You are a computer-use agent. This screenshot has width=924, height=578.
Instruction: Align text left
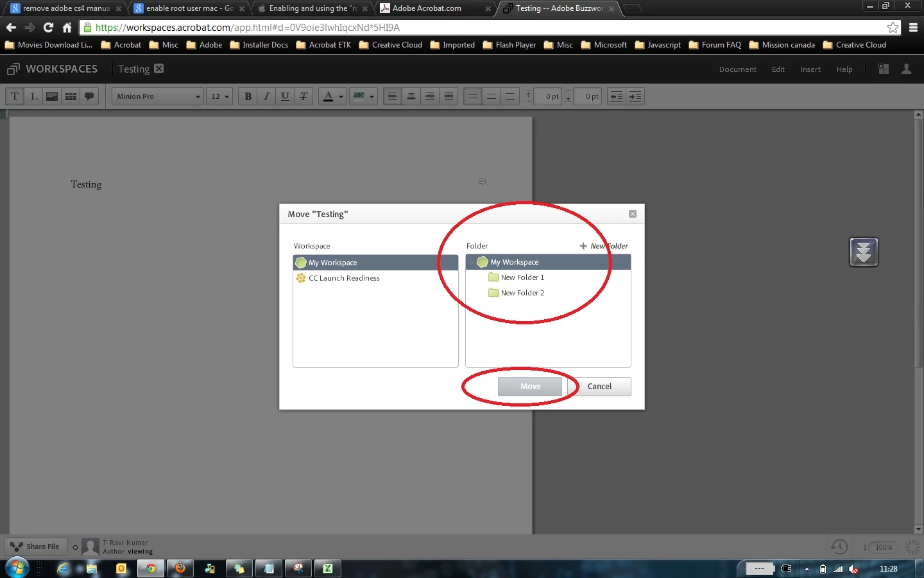(393, 96)
